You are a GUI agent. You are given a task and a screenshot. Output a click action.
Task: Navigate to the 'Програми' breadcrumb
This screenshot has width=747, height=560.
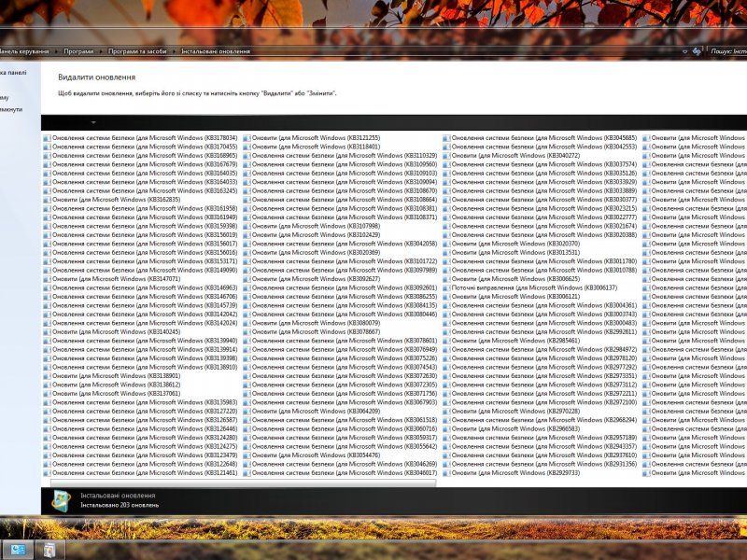click(78, 51)
